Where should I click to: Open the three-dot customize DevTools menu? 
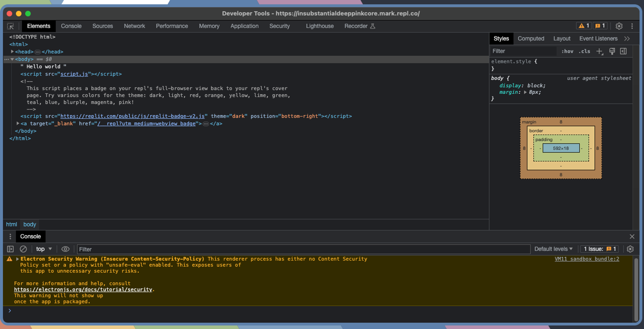pos(632,26)
